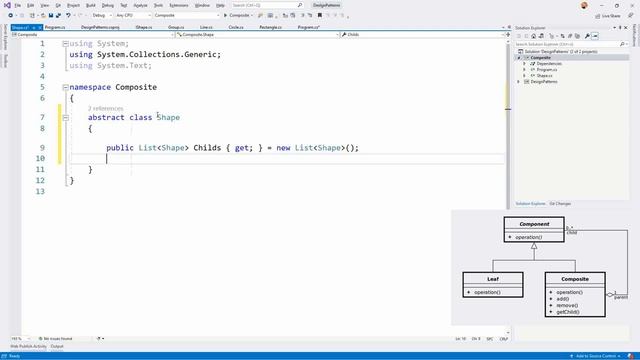Open Properties wrench icon in Solution Explorer

point(587,36)
